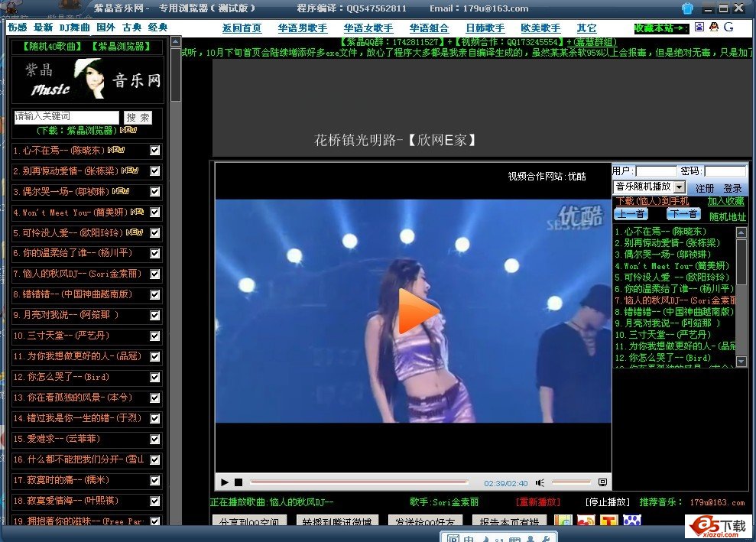
Task: Uncheck song 1 心不在焉 checkbox
Action: pos(155,151)
